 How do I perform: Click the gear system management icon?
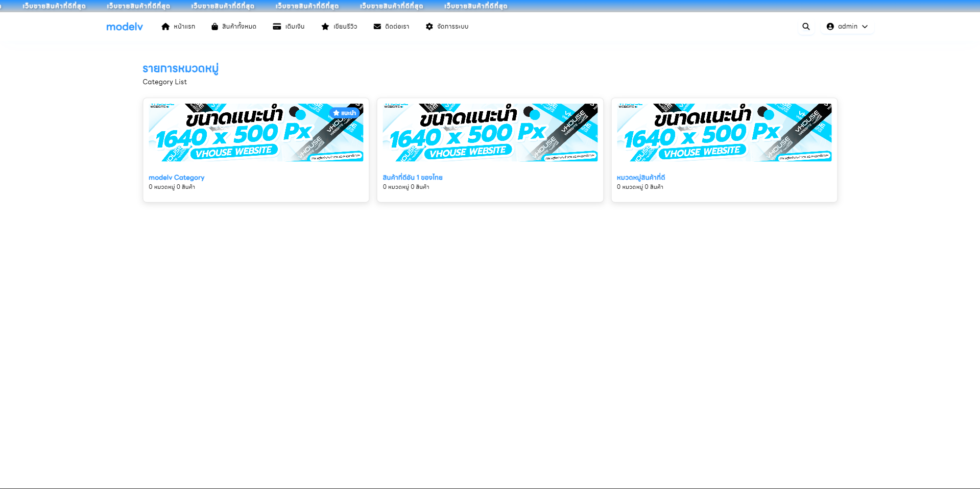[429, 27]
